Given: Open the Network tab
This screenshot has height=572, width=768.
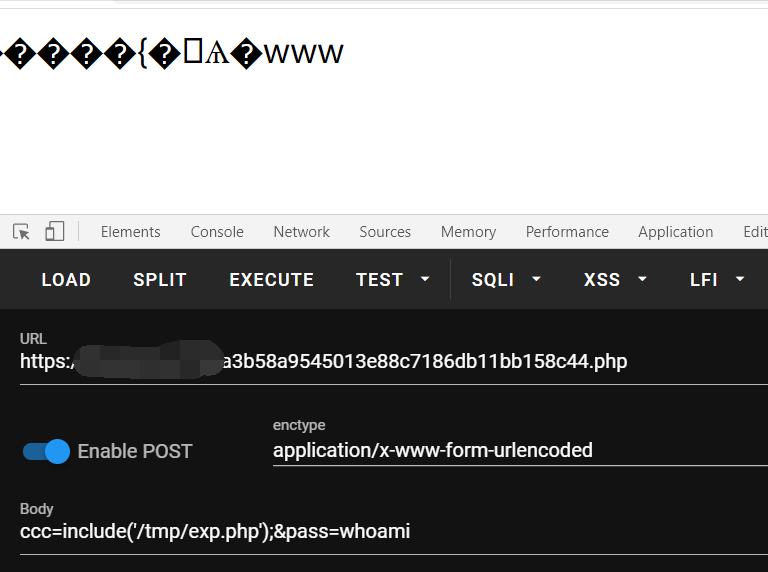Looking at the screenshot, I should coord(302,232).
